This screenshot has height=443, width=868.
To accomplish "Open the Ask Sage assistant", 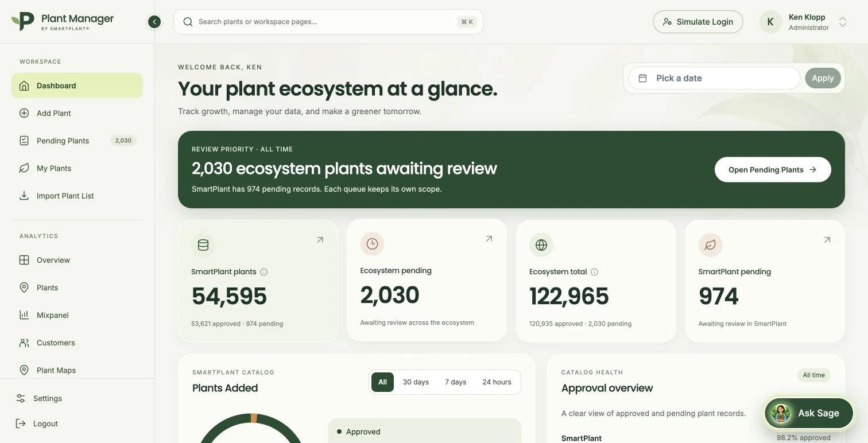I will coord(809,413).
